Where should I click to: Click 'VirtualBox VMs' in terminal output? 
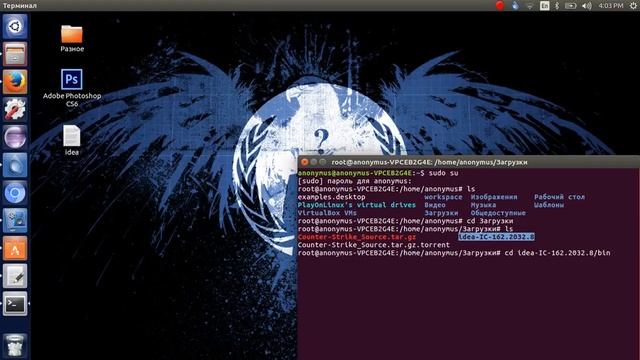(x=327, y=213)
